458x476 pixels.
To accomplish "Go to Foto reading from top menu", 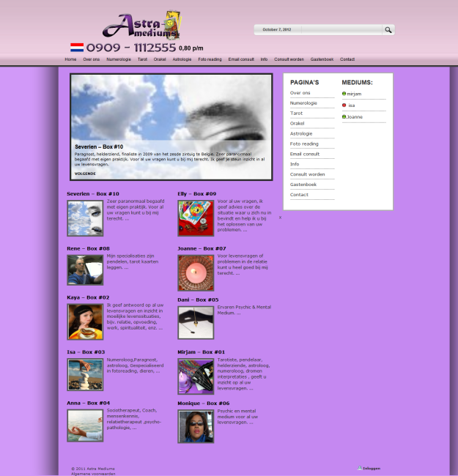I will pyautogui.click(x=210, y=59).
